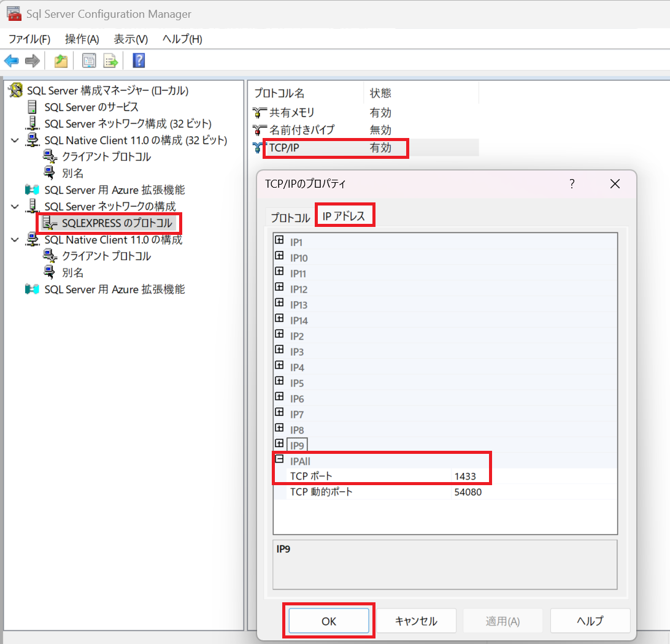Select the IP6 row label
Viewport: 670px width, 644px height.
click(x=297, y=399)
